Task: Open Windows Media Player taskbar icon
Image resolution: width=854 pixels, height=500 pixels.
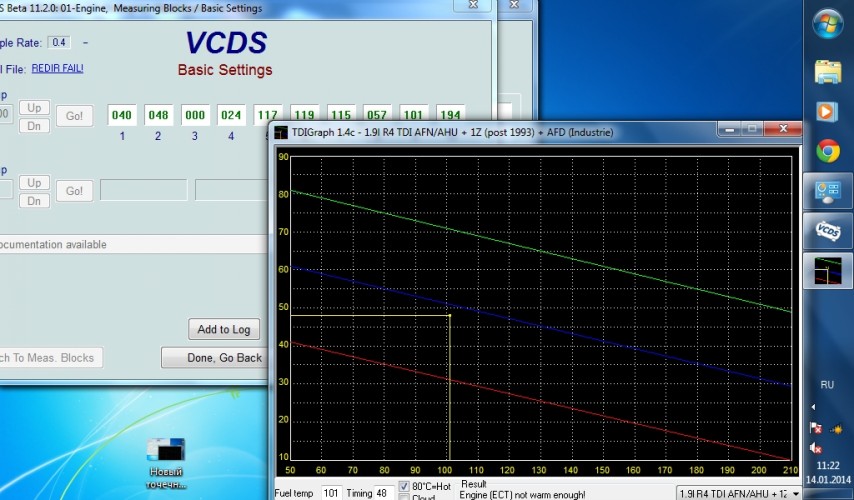Action: click(x=828, y=110)
